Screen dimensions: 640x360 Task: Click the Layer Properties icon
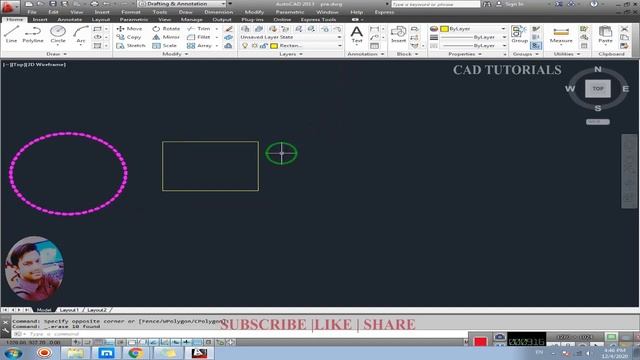tap(245, 29)
